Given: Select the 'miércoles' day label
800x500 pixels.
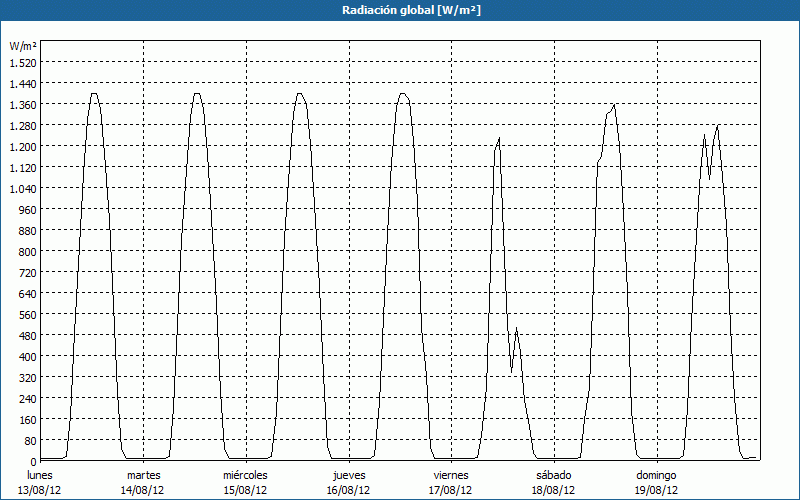Looking at the screenshot, I should [245, 475].
